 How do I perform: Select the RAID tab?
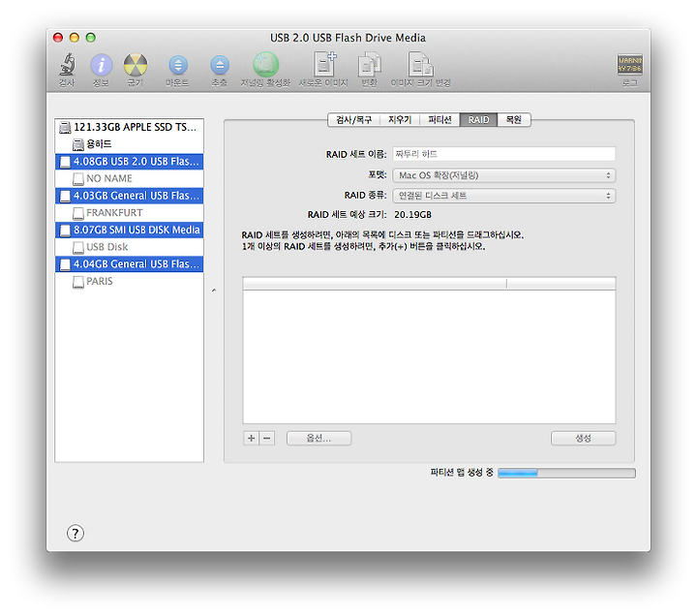click(478, 120)
